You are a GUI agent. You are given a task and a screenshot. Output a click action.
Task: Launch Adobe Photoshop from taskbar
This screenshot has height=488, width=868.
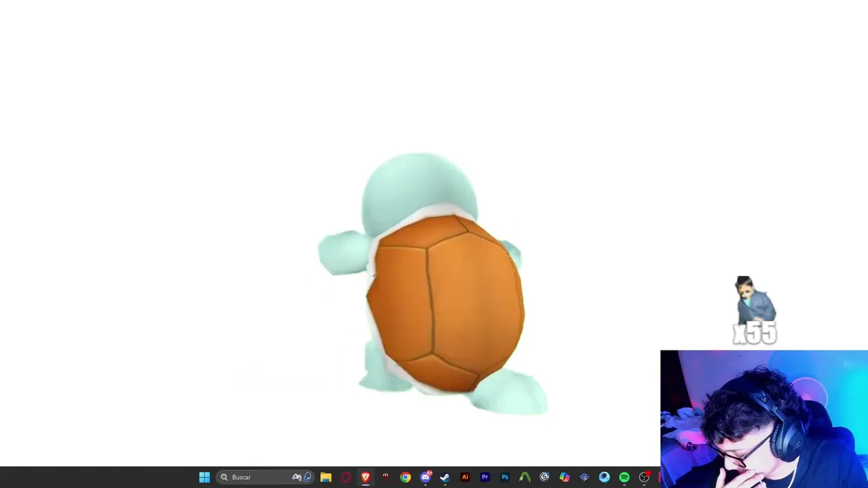click(505, 477)
